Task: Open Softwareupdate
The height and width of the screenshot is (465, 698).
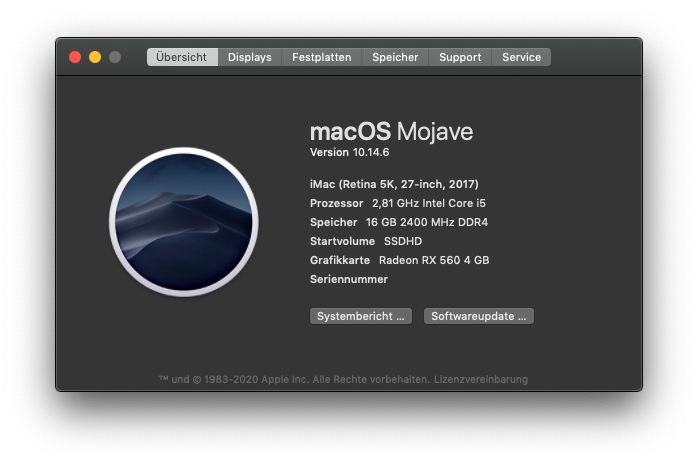Action: point(479,316)
